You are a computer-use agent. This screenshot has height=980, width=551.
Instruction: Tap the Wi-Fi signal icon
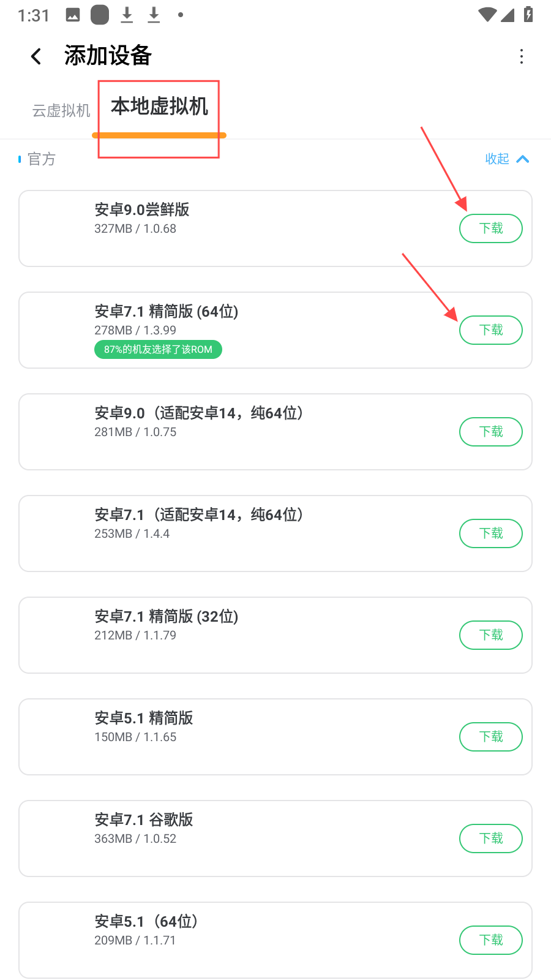click(x=487, y=14)
